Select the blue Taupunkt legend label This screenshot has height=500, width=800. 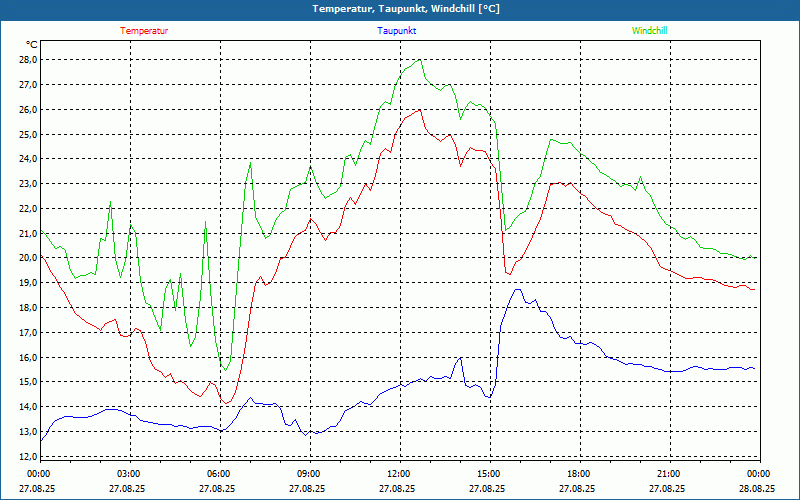[396, 31]
